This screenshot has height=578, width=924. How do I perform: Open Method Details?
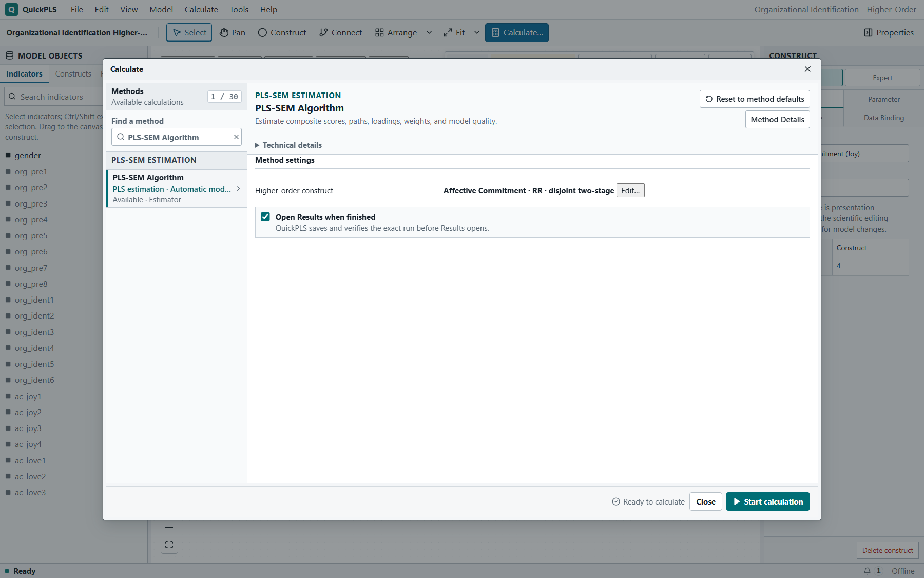point(777,120)
